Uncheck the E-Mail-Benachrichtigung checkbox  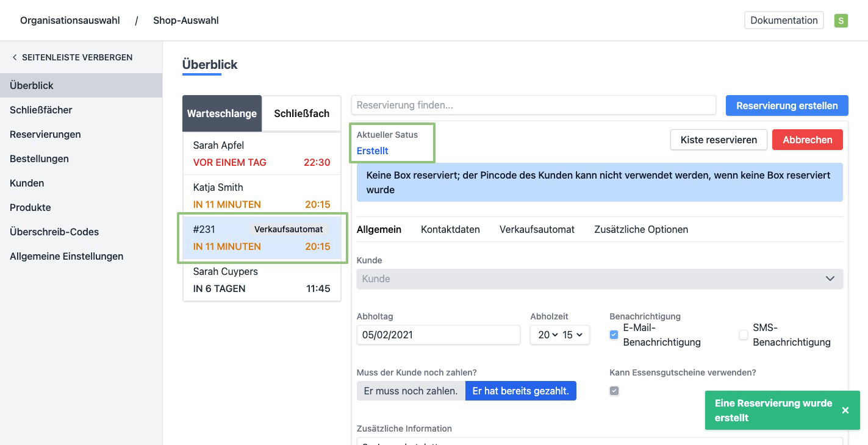[x=614, y=335]
